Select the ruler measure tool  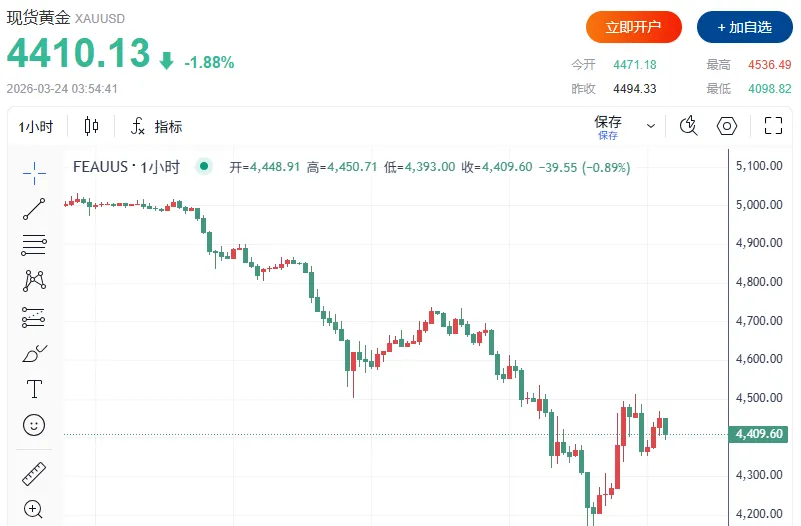[34, 473]
